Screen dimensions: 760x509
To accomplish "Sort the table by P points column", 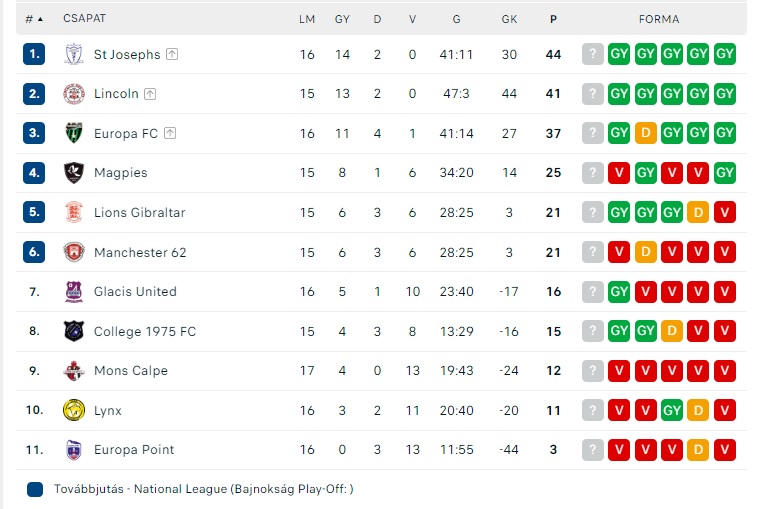I will [553, 19].
